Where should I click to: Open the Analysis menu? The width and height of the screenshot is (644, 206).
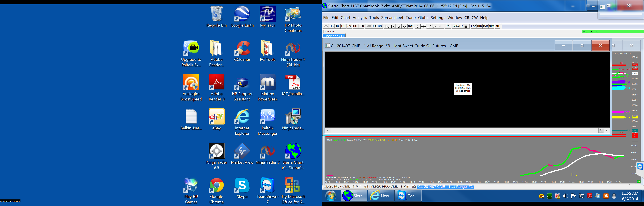point(360,17)
